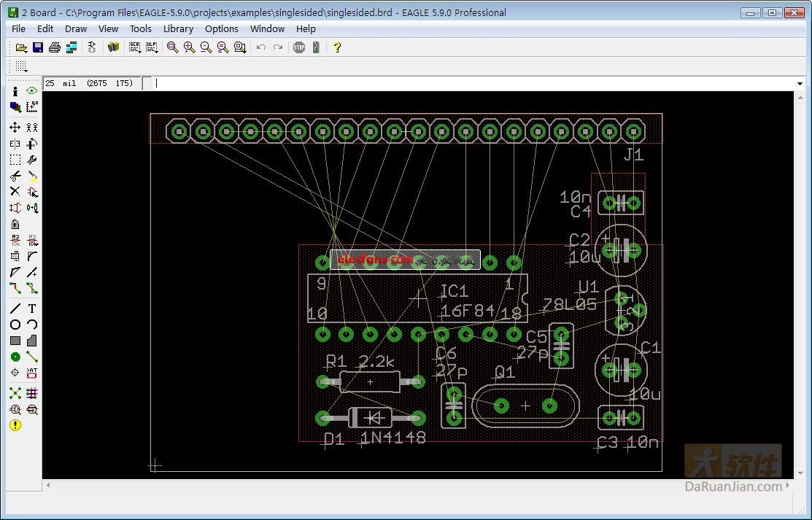The image size is (812, 520).
Task: Select the Ripup tool
Action: point(32,288)
